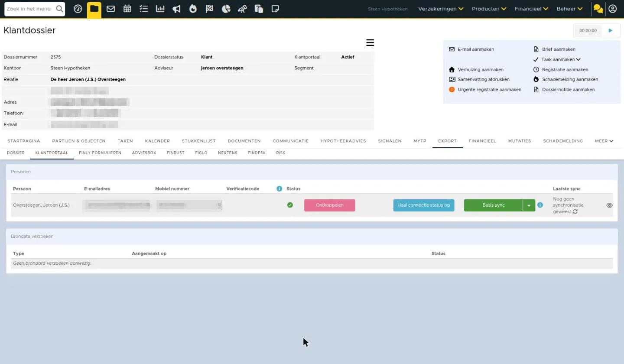Expand the Financieel top bar menu
Viewport: 624px width, 364px height.
(531, 9)
